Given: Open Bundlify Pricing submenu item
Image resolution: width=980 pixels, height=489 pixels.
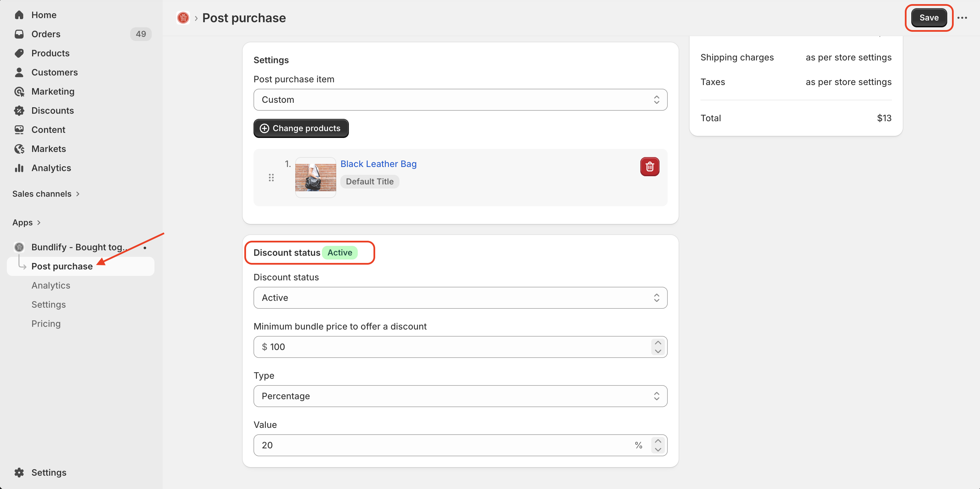Looking at the screenshot, I should pos(46,324).
